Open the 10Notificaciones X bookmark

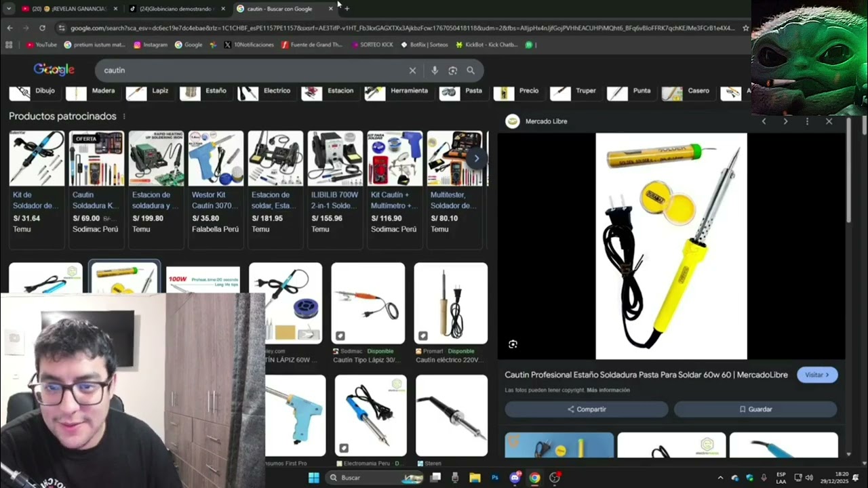pyautogui.click(x=249, y=45)
